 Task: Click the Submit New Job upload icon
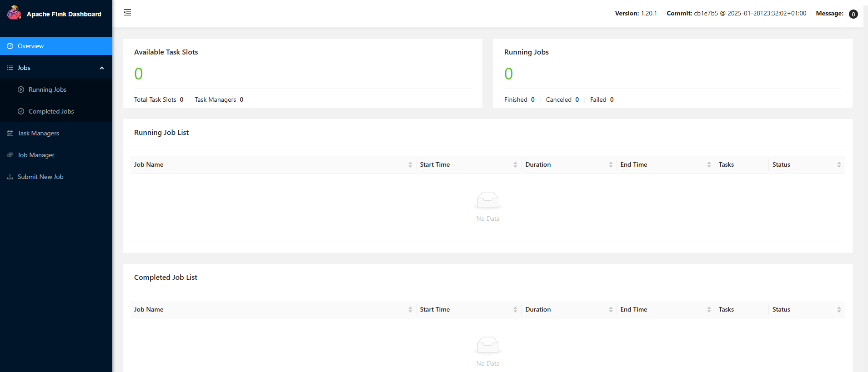click(10, 177)
